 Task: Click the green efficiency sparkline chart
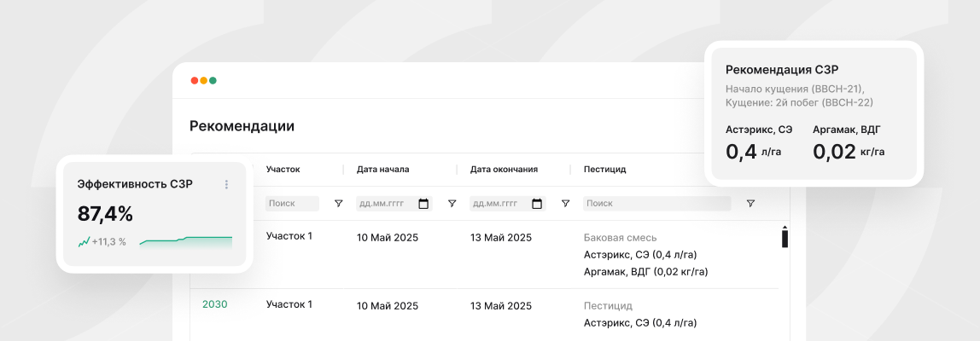pos(185,241)
